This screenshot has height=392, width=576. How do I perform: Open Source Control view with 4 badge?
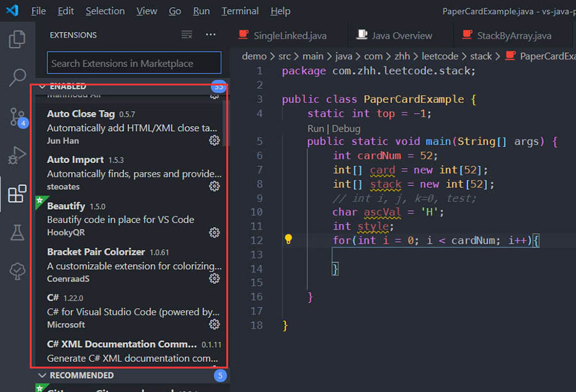point(18,117)
